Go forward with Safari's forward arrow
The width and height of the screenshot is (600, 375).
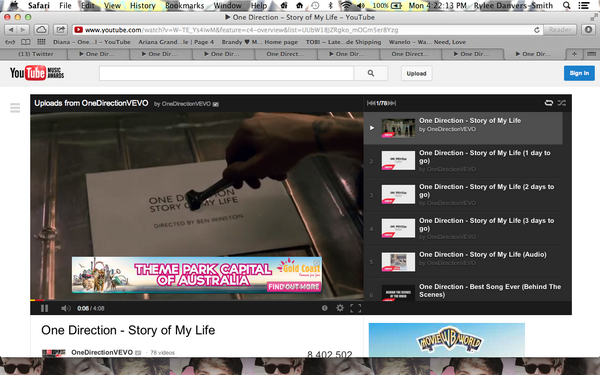[x=23, y=29]
